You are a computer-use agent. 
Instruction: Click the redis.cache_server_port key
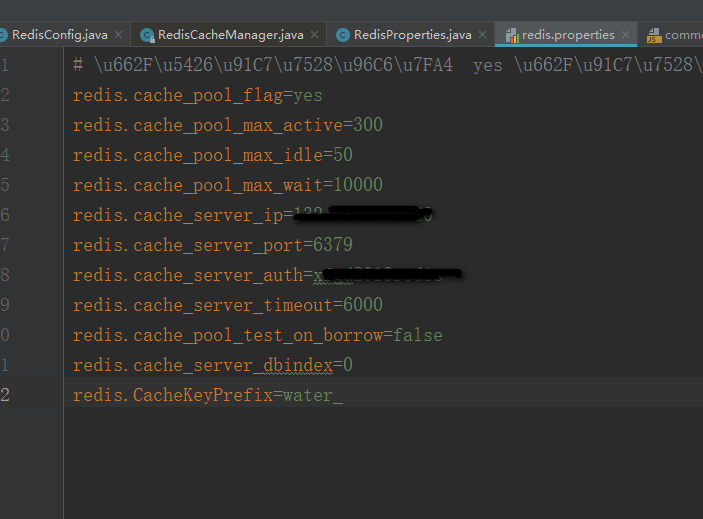pyautogui.click(x=188, y=246)
